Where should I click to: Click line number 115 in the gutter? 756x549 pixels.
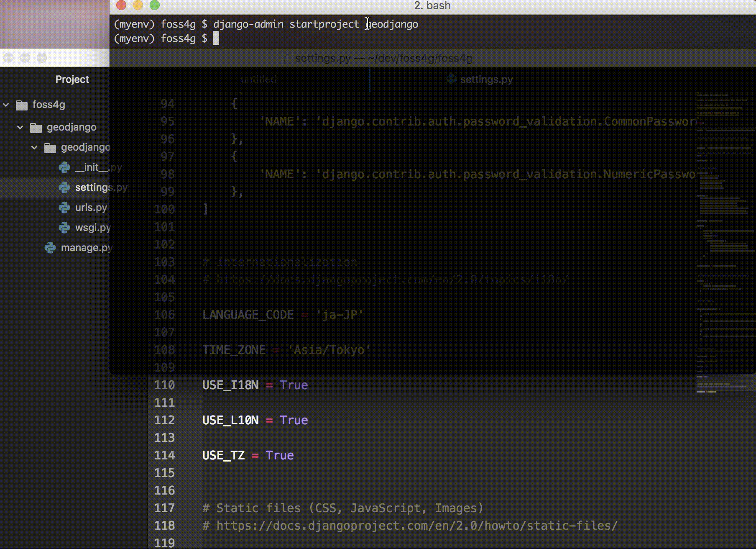pos(164,473)
